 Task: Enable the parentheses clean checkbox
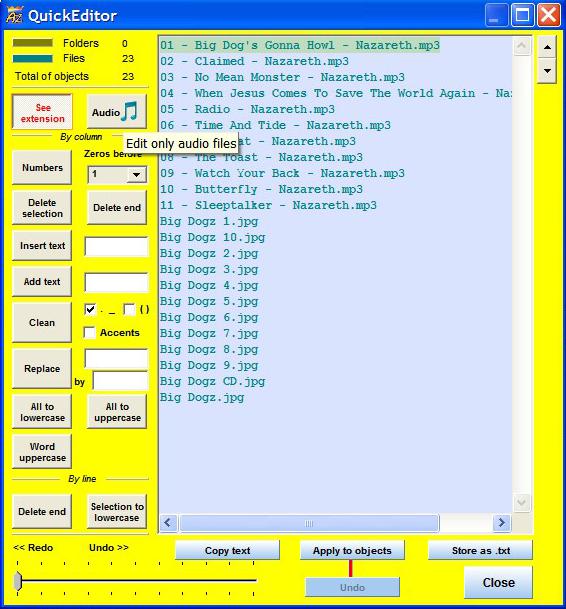(x=129, y=310)
